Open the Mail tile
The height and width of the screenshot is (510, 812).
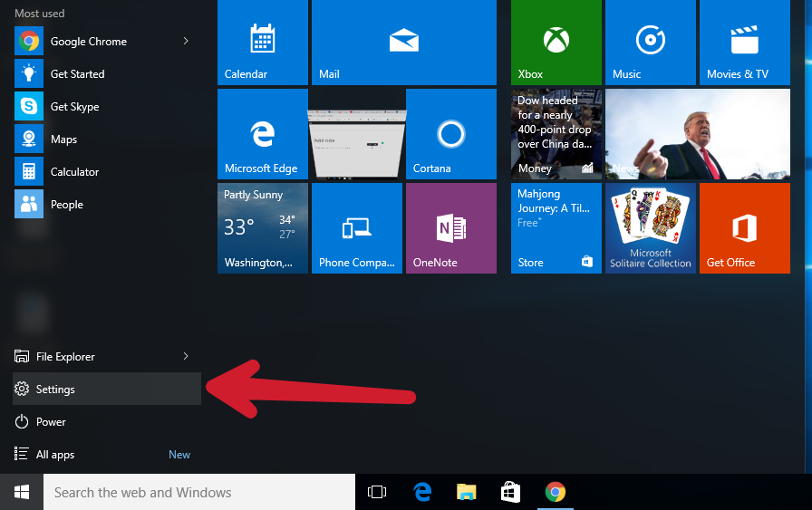[x=404, y=43]
